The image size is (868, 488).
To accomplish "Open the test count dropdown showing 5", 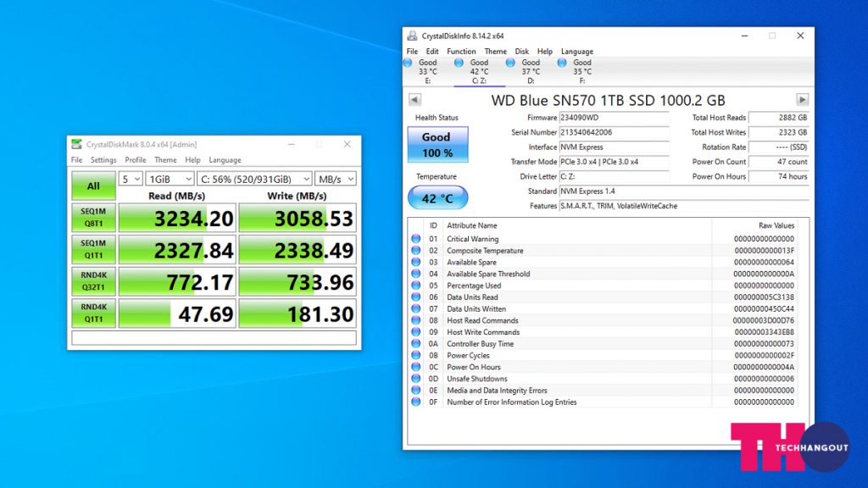I will 131,179.
